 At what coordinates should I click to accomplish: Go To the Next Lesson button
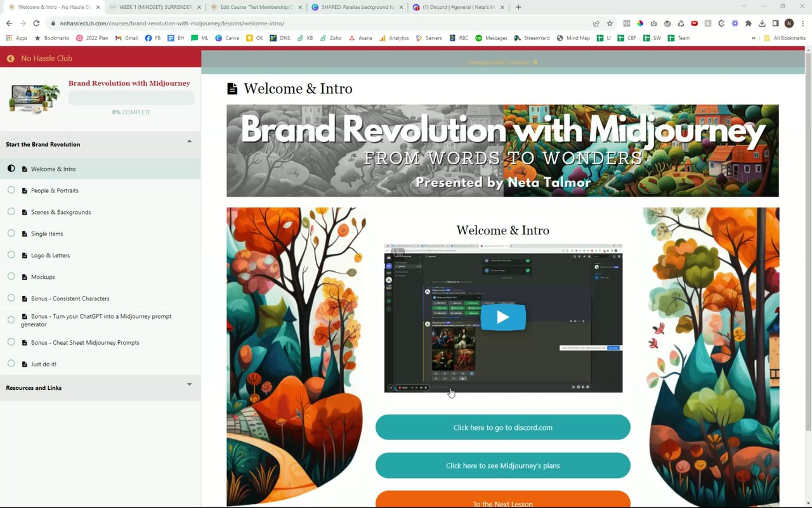pyautogui.click(x=503, y=500)
